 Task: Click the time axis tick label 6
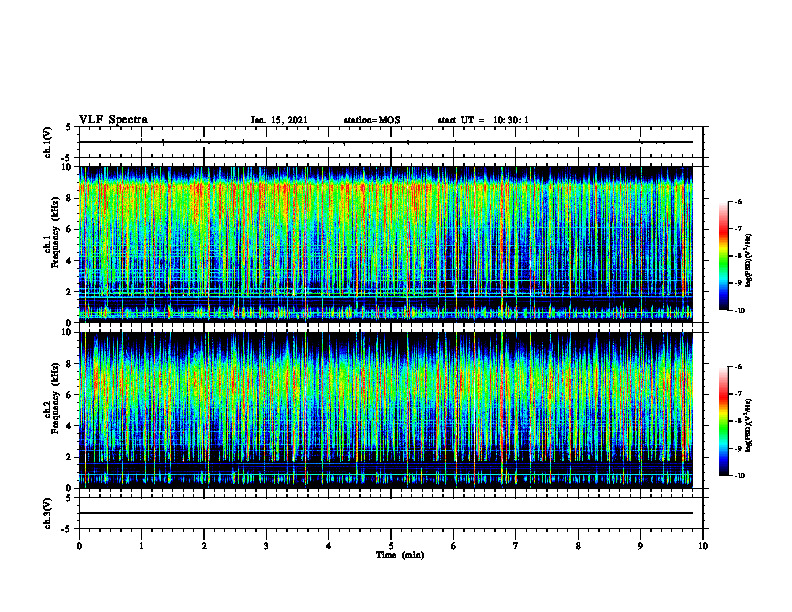pos(454,546)
